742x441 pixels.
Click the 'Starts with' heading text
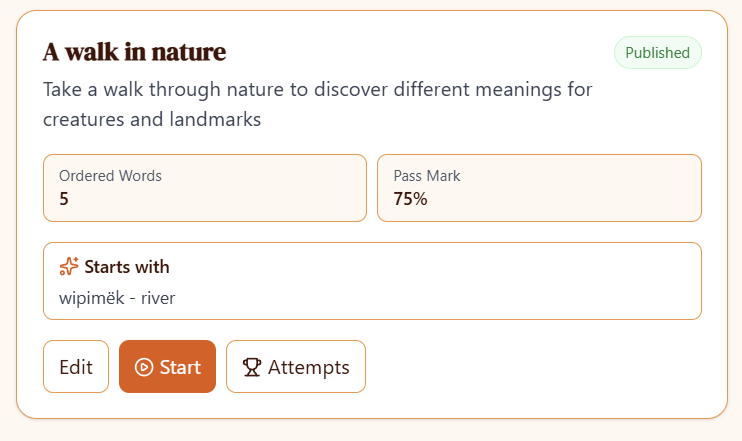(x=127, y=267)
